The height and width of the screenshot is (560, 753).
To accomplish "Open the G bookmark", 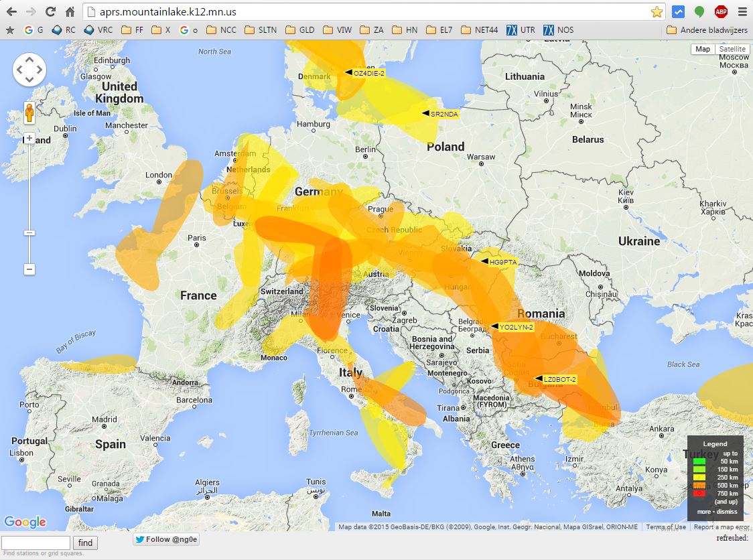I will pos(33,29).
